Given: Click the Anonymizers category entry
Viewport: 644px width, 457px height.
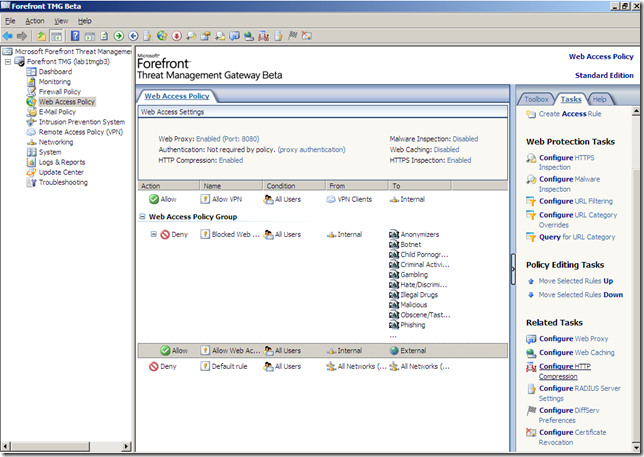Looking at the screenshot, I should [414, 234].
